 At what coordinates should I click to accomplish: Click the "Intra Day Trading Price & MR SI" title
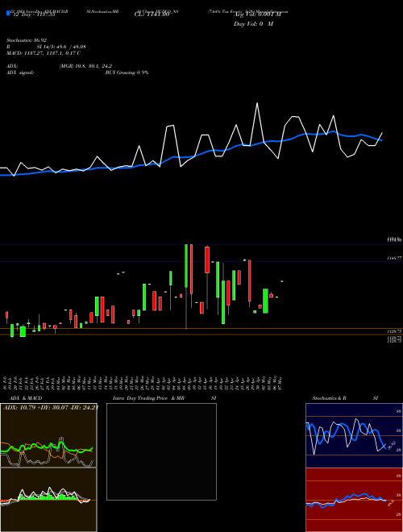pos(164,398)
